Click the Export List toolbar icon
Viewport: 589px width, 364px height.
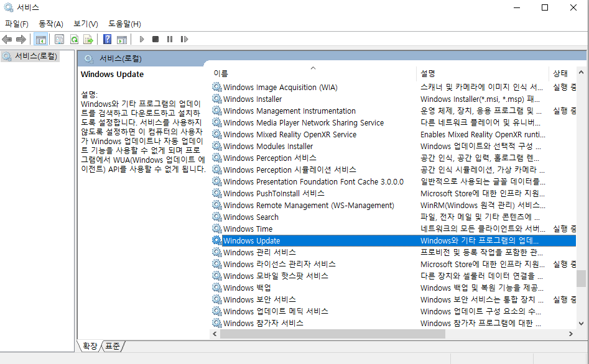coord(88,39)
